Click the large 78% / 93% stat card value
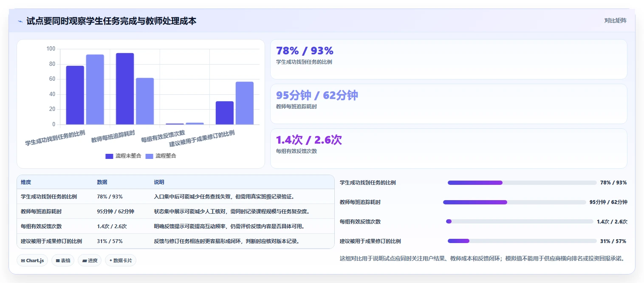Viewport: 644px width, 283px height. click(x=305, y=51)
